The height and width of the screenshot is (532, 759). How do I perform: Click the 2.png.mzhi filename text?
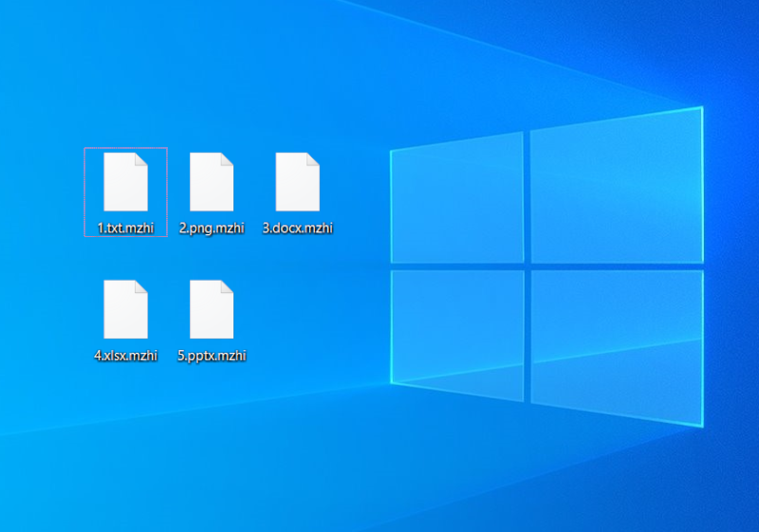pos(212,228)
